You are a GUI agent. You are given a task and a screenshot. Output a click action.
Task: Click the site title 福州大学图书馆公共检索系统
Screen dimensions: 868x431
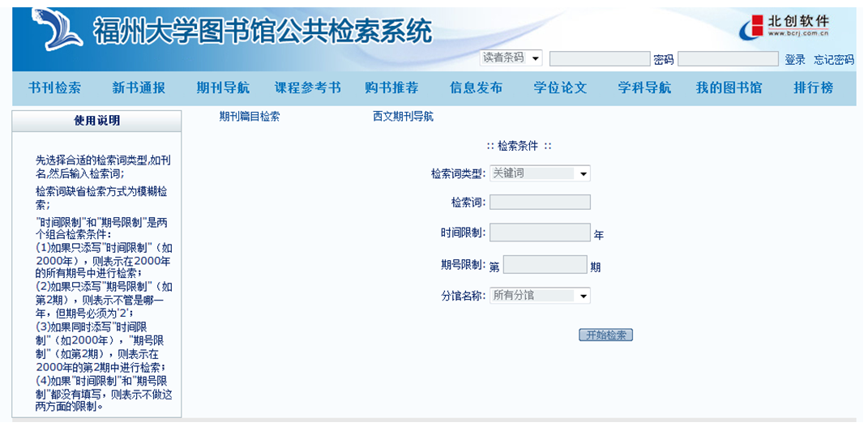coord(262,31)
